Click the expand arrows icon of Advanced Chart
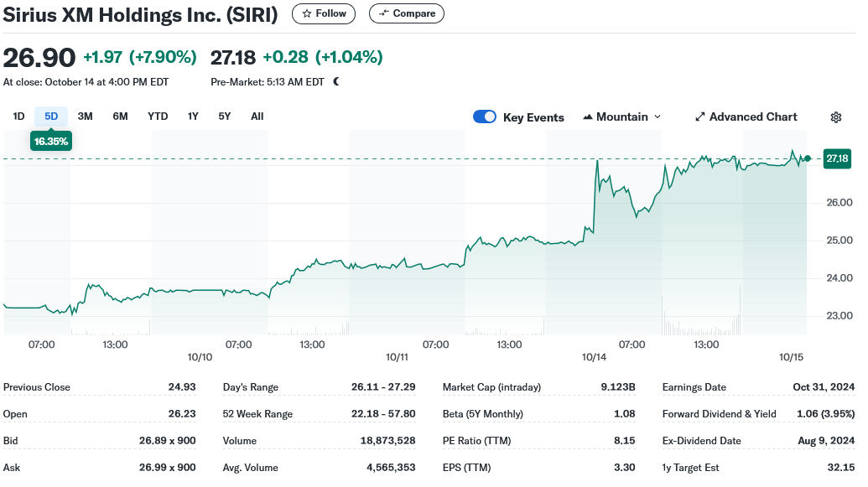The image size is (868, 487). (700, 117)
